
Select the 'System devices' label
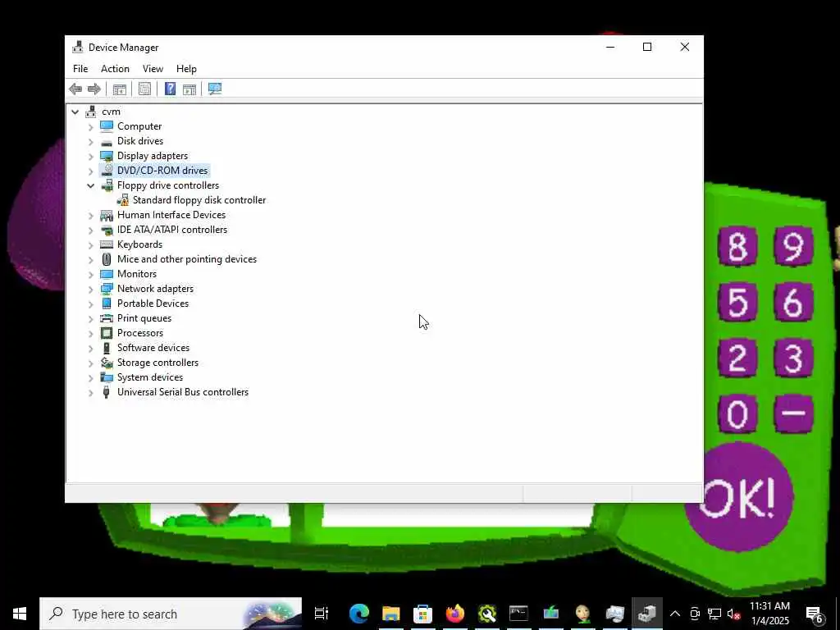[150, 377]
